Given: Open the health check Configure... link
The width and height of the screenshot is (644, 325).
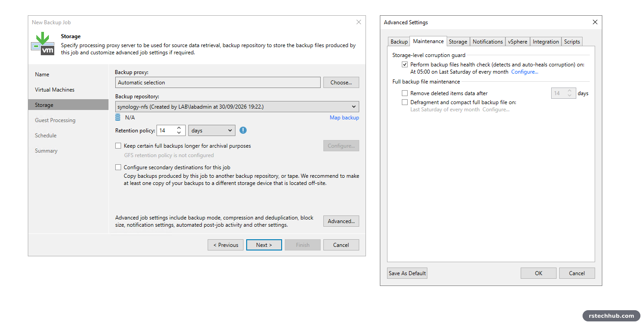Looking at the screenshot, I should (525, 72).
